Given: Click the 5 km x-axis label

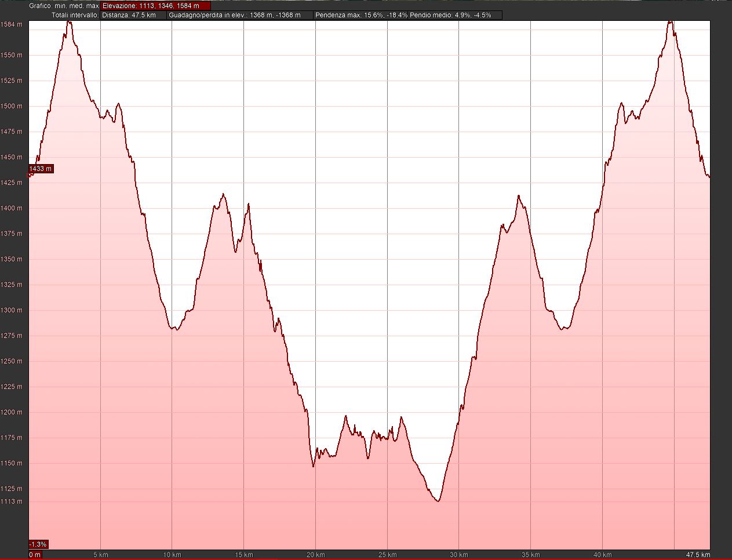Looking at the screenshot, I should click(x=101, y=555).
